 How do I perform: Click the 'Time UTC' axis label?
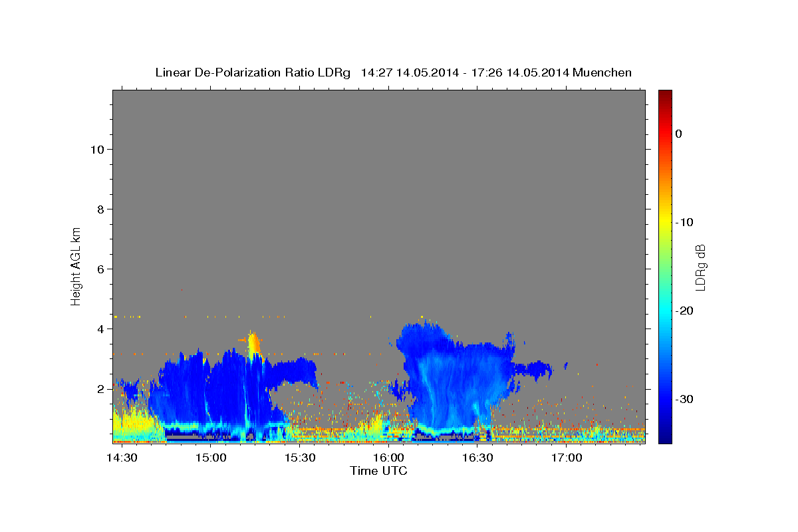point(378,471)
